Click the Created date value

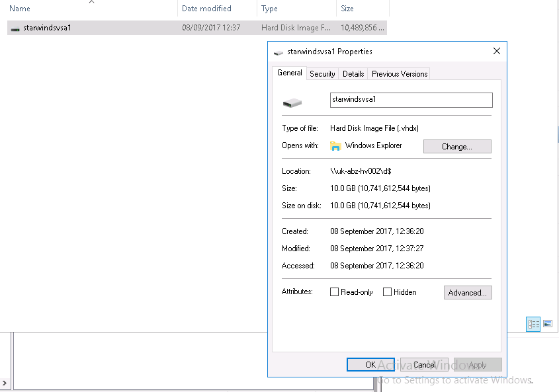point(377,231)
